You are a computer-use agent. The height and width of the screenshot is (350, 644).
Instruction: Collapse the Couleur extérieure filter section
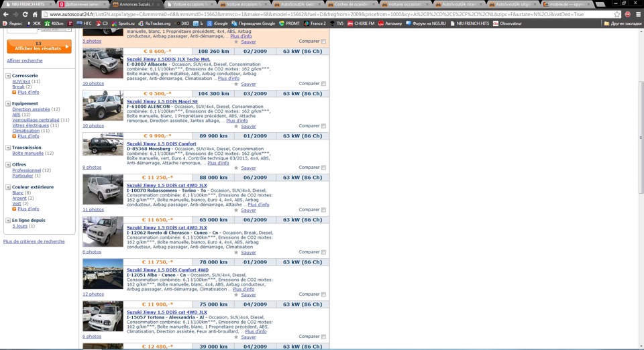pos(8,187)
